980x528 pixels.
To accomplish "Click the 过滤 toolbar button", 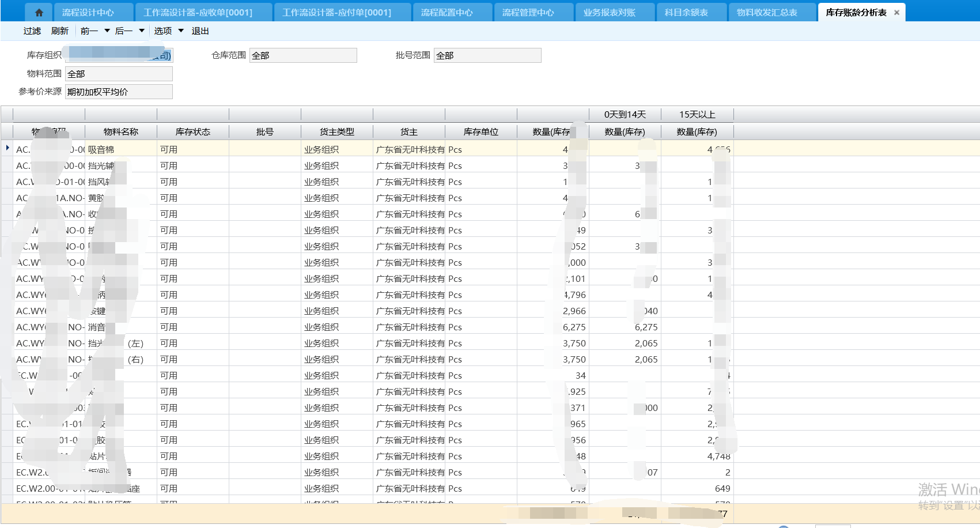I will [x=32, y=31].
